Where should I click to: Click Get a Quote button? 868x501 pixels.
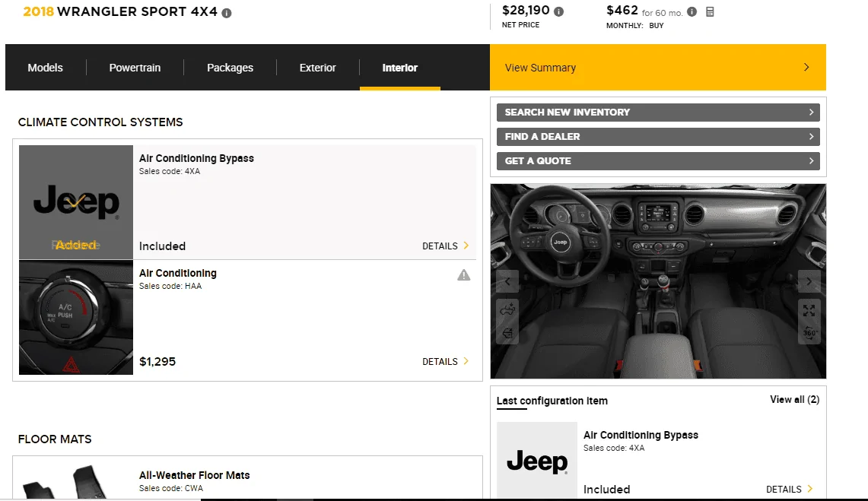click(x=658, y=161)
